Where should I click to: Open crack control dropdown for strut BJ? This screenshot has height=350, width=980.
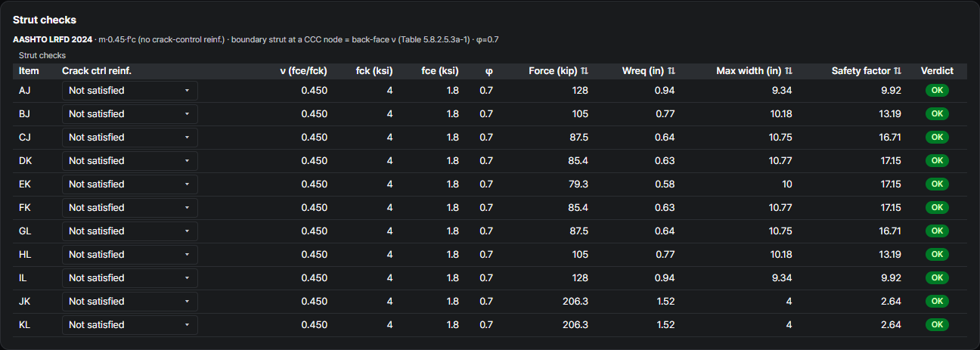pos(130,114)
